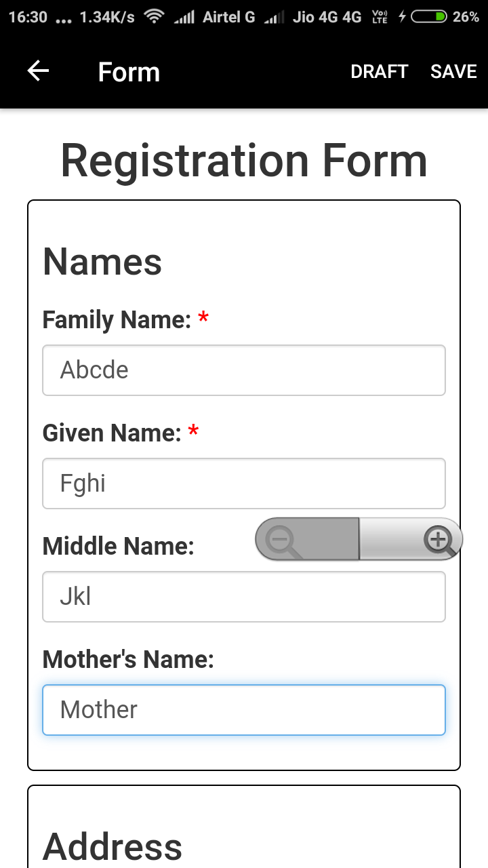Tap the Address section heading
This screenshot has height=868, width=488.
[113, 847]
